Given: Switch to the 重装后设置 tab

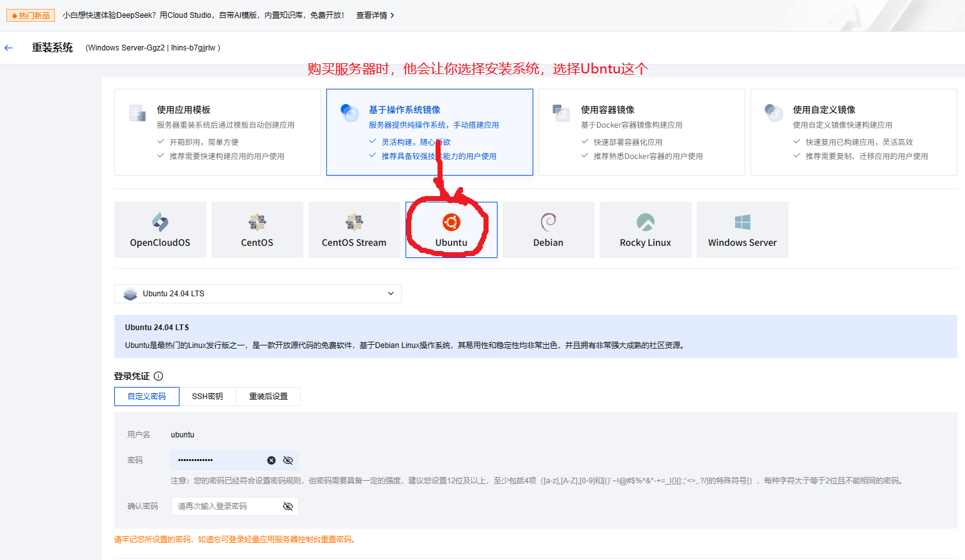Looking at the screenshot, I should [268, 397].
